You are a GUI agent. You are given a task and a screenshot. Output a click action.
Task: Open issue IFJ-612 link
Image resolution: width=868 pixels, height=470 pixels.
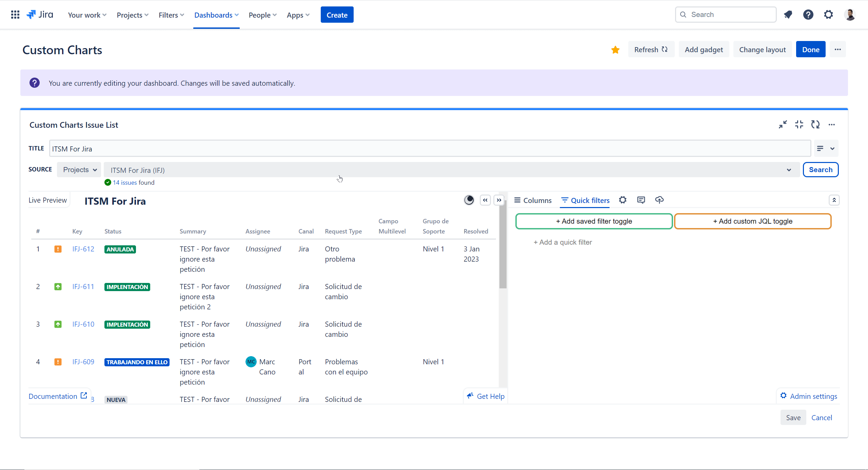coord(83,249)
